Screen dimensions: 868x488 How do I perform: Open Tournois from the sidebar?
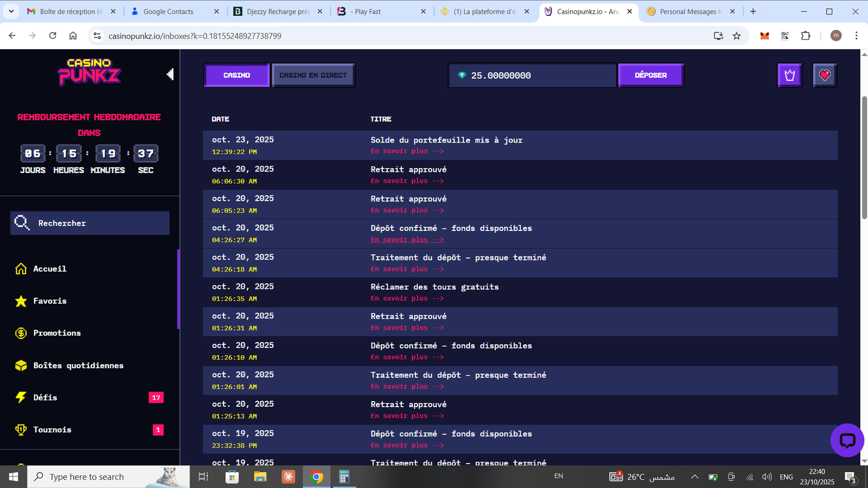point(52,429)
